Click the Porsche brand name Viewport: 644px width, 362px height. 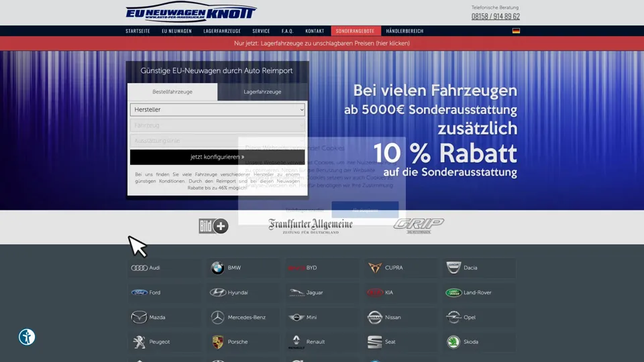click(237, 342)
